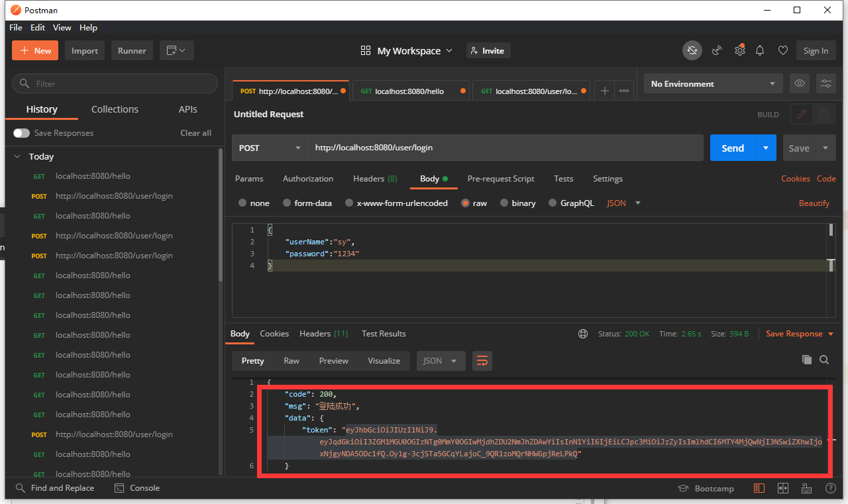The height and width of the screenshot is (504, 848).
Task: Click the request URL input field
Action: pos(506,148)
